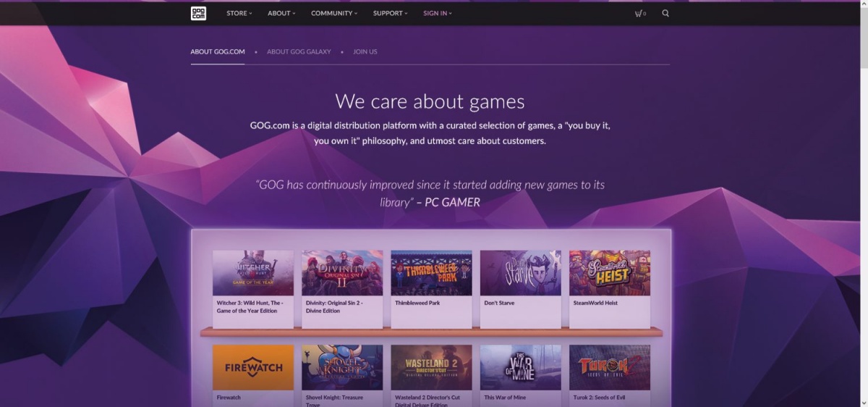868x407 pixels.
Task: Click the GOG.com logo icon
Action: (198, 13)
